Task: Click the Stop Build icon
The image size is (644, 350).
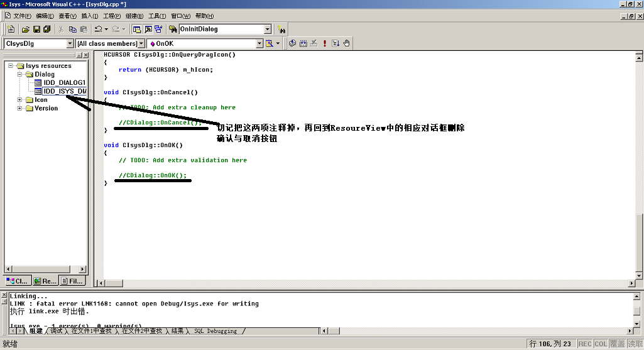Action: pyautogui.click(x=314, y=43)
